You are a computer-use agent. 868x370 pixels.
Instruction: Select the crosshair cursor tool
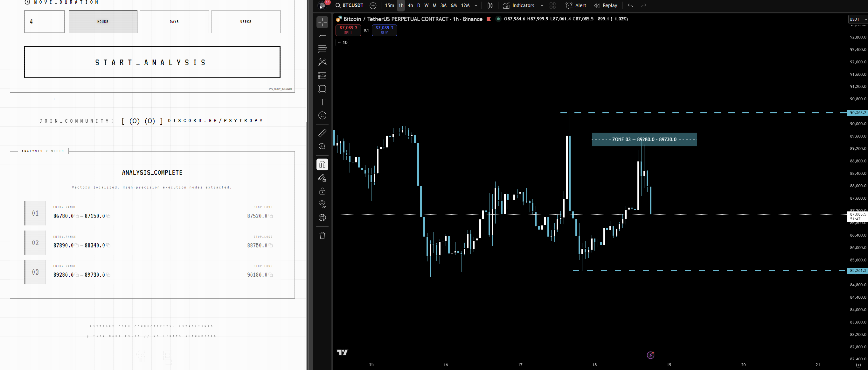pyautogui.click(x=322, y=22)
